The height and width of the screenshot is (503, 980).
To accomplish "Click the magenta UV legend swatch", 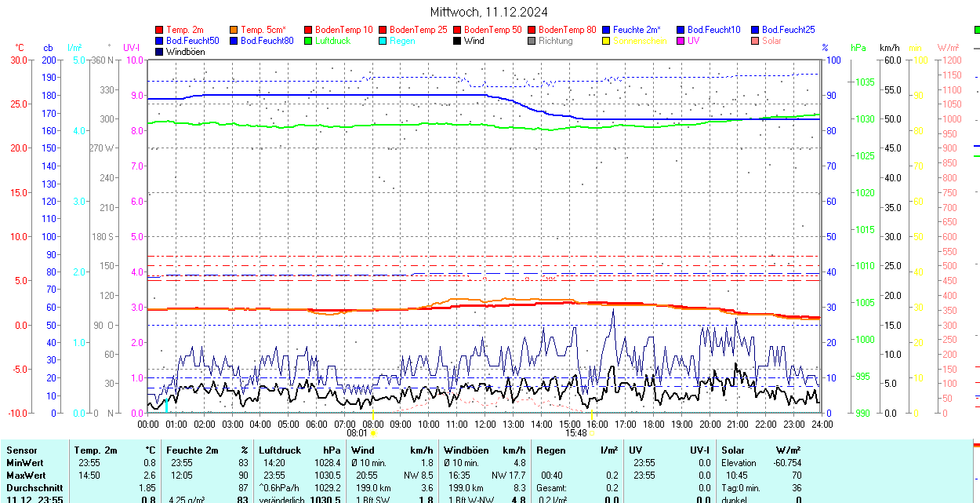I will pos(681,41).
